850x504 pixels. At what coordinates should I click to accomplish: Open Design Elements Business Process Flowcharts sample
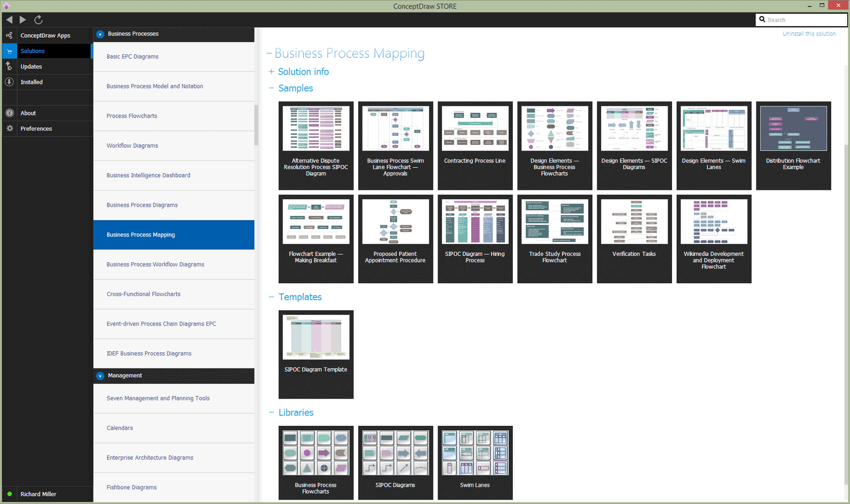tap(555, 146)
